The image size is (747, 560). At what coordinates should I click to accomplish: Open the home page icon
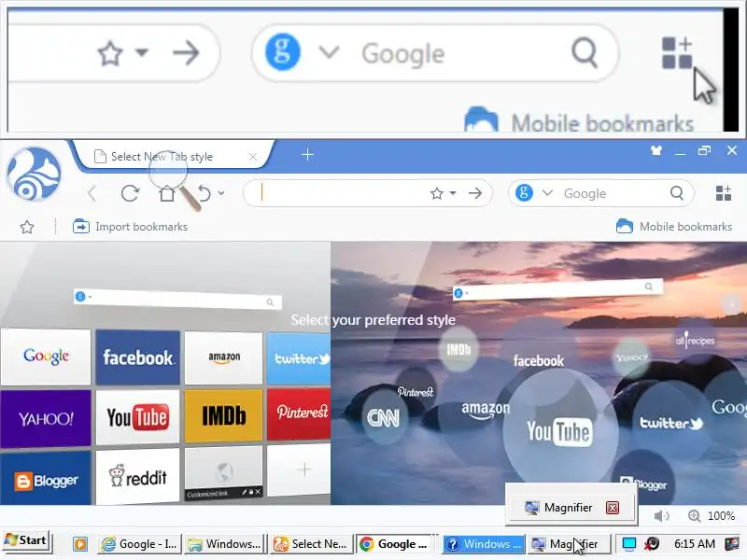coord(167,193)
